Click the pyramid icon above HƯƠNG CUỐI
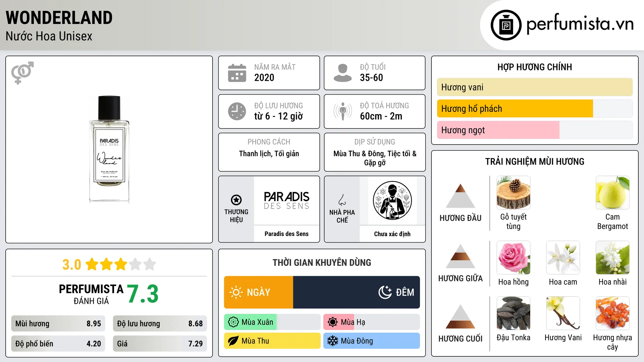The height and width of the screenshot is (362, 644). click(x=460, y=316)
